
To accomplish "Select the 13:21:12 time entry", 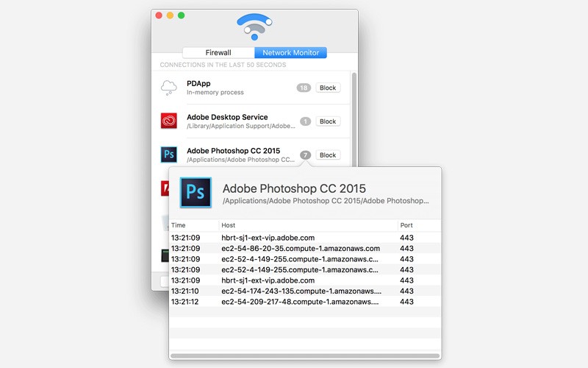I will [x=185, y=302].
